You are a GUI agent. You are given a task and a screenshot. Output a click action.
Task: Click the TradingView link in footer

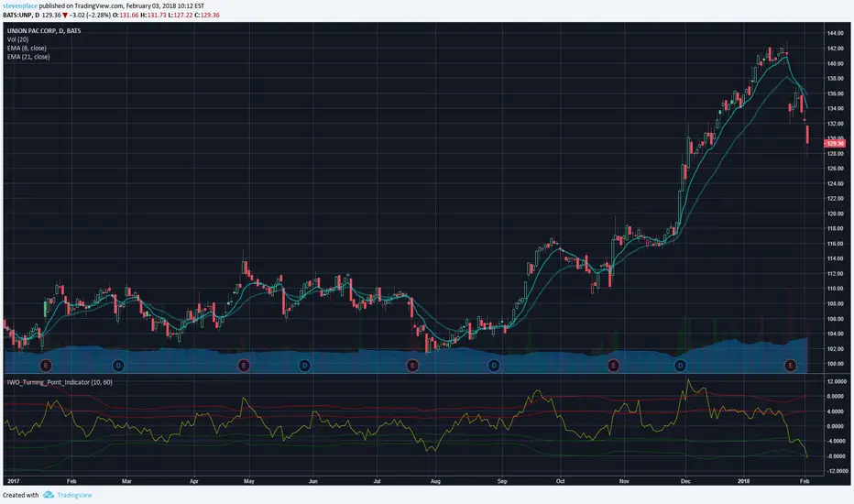[74, 495]
